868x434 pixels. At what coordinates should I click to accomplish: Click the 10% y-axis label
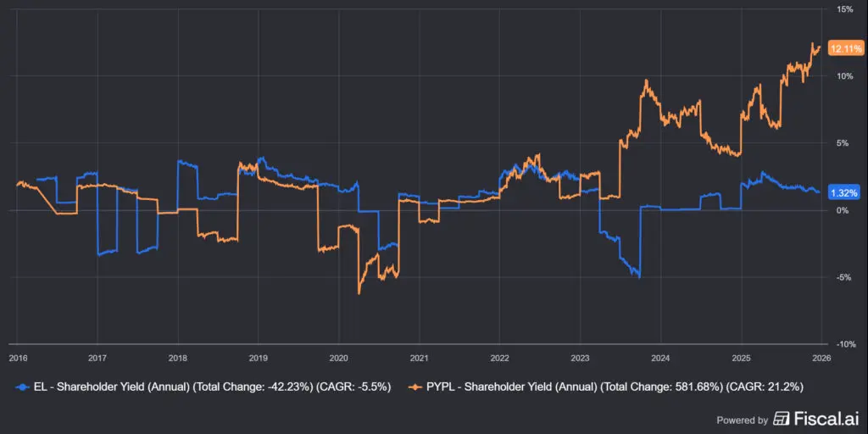coord(844,76)
